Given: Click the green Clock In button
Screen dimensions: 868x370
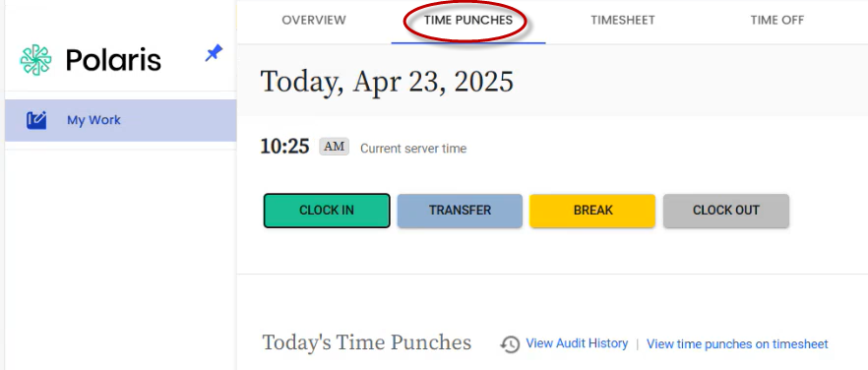Looking at the screenshot, I should pyautogui.click(x=327, y=211).
